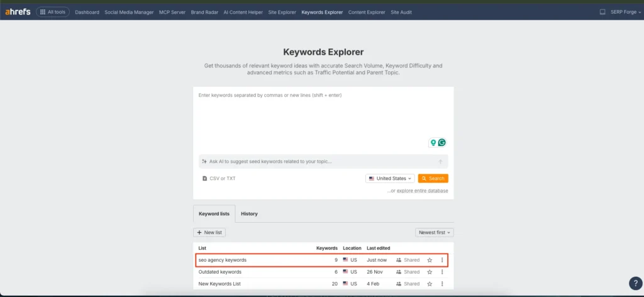The image size is (644, 297).
Task: Create a New list
Action: point(209,233)
